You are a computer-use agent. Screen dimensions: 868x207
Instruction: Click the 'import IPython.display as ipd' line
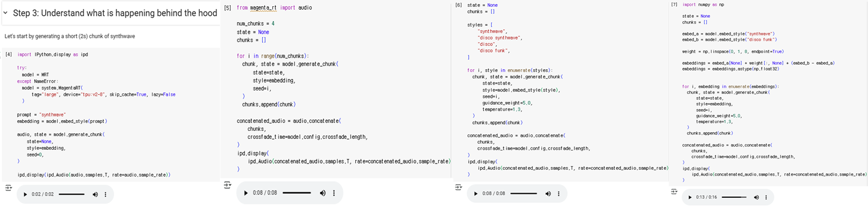click(x=53, y=54)
